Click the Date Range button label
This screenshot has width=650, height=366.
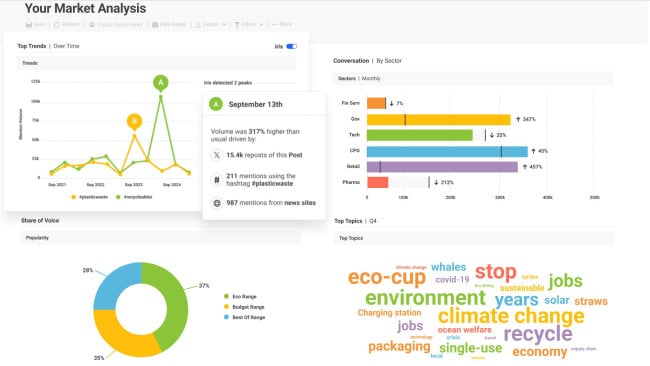pyautogui.click(x=173, y=24)
